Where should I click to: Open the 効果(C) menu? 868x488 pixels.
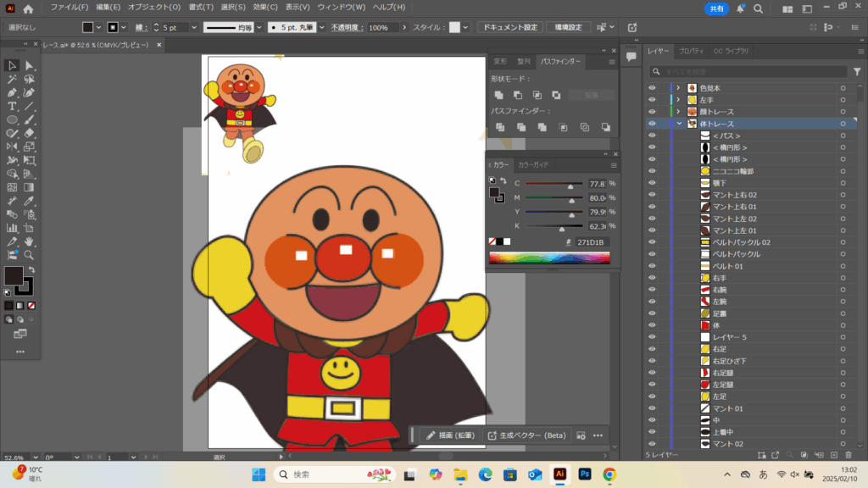[x=265, y=8]
